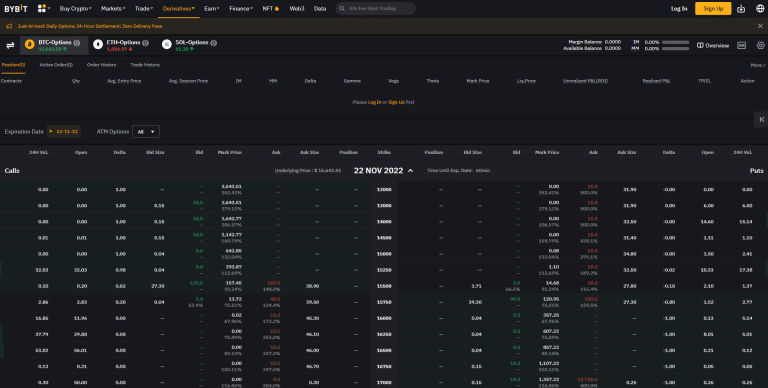Viewport: 768px width, 388px height.
Task: Switch to the Order History tab
Action: [101, 65]
